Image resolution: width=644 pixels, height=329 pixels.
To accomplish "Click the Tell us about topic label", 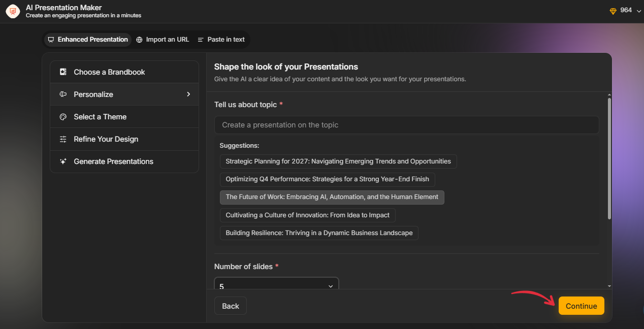I will coord(245,105).
